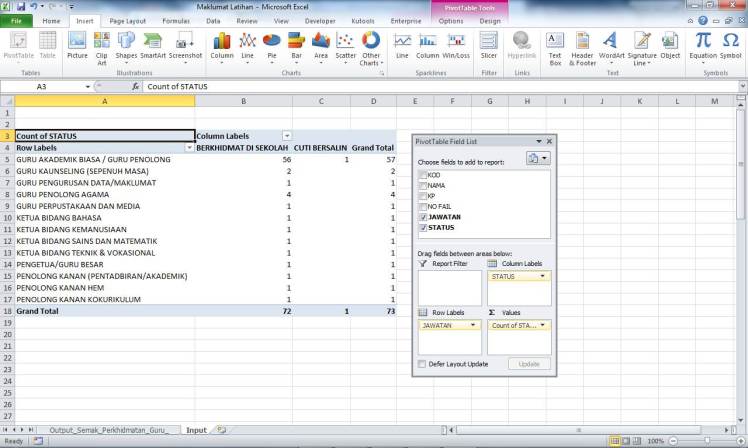Image resolution: width=748 pixels, height=448 pixels.
Task: Select the Grand Total row label cell
Action: click(x=105, y=311)
